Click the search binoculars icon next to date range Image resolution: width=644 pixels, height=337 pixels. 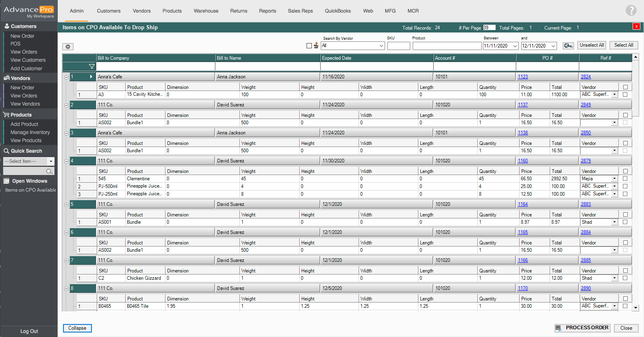[568, 45]
